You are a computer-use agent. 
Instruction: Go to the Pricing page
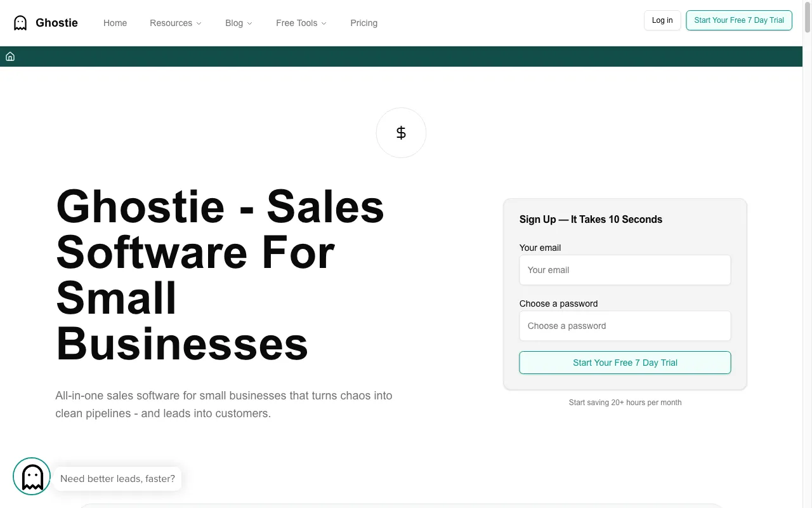click(x=363, y=23)
